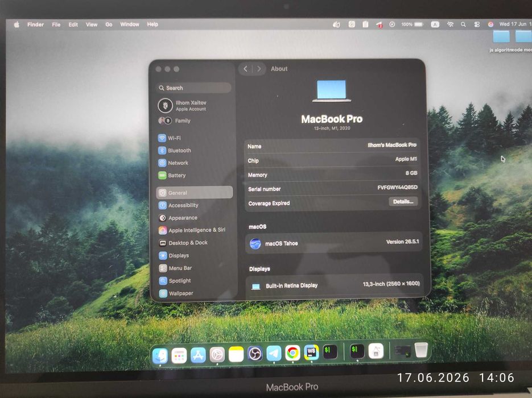Click the input source A icon
The image size is (532, 398).
(435, 24)
